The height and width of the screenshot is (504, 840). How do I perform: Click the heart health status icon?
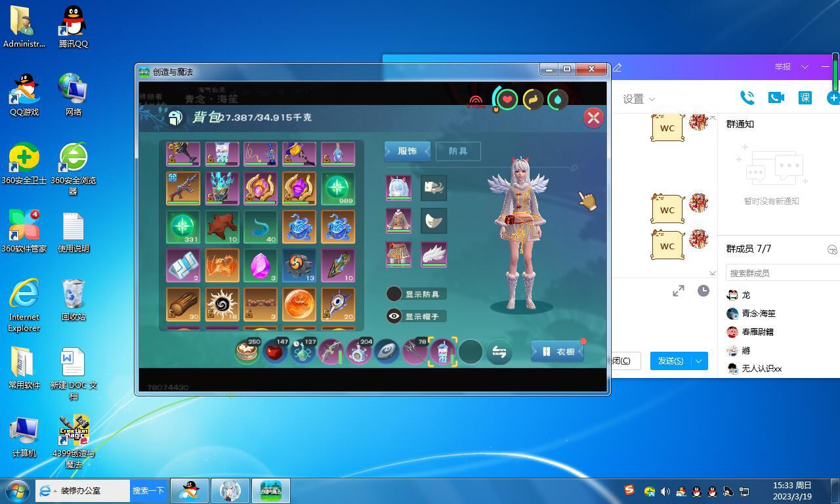pyautogui.click(x=507, y=100)
